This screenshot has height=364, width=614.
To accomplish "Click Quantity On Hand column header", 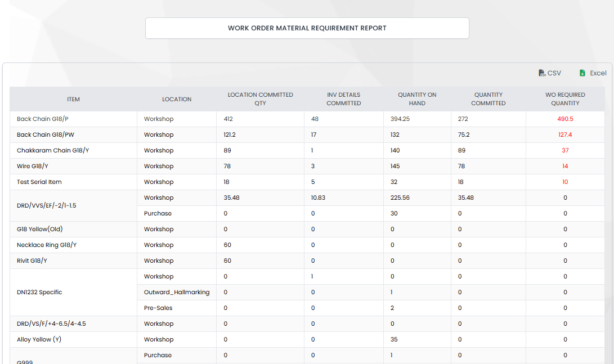I will 417,99.
